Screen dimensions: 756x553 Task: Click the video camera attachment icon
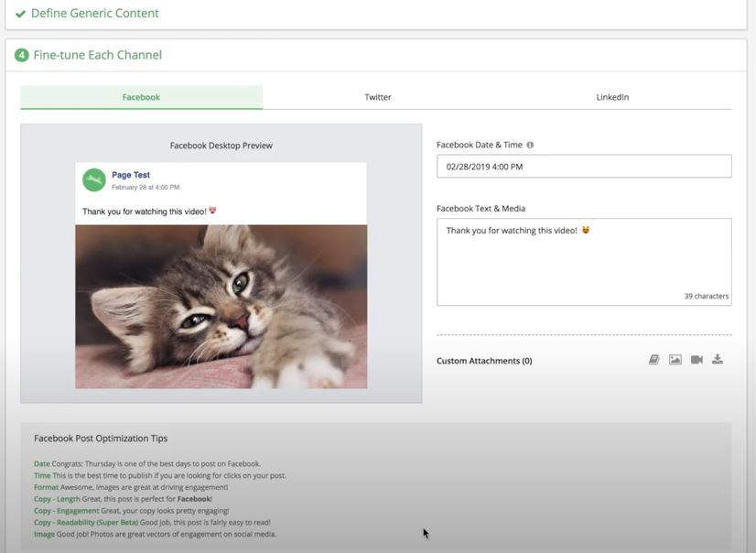[x=697, y=360]
